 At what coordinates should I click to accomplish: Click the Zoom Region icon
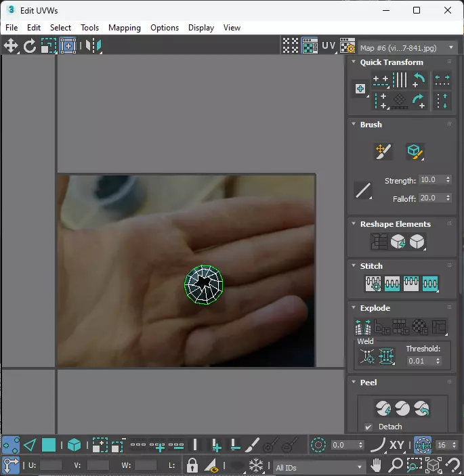tap(414, 464)
